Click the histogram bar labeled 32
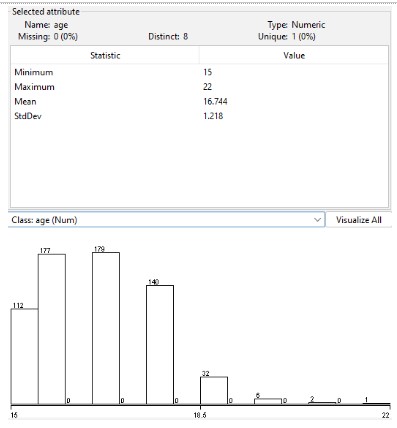The image size is (397, 428). point(214,391)
